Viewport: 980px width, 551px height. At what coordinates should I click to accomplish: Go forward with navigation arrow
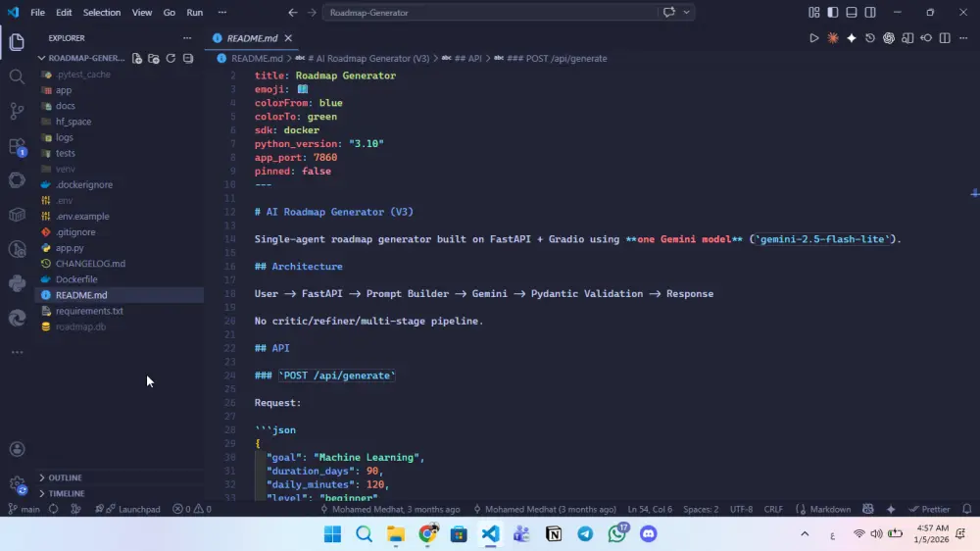click(x=312, y=13)
